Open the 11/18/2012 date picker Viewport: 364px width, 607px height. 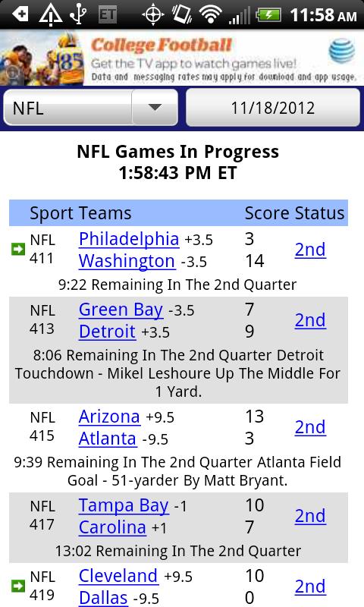tap(273, 107)
